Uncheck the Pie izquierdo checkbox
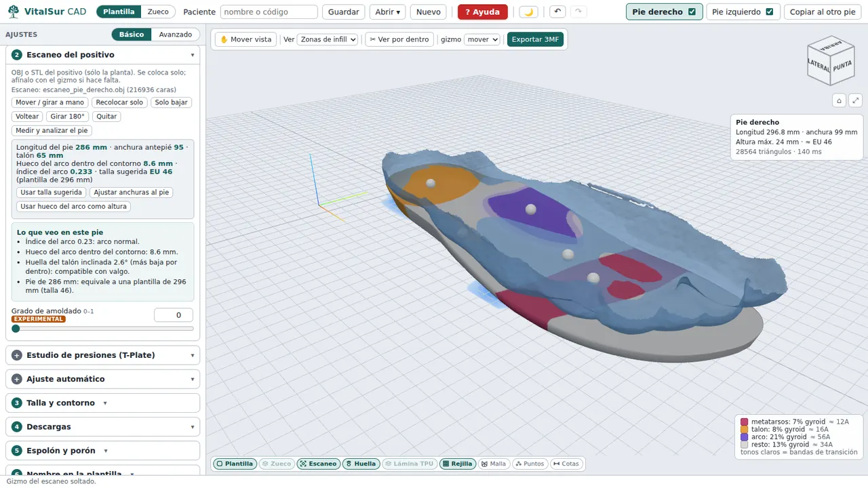Image resolution: width=868 pixels, height=488 pixels. 769,12
